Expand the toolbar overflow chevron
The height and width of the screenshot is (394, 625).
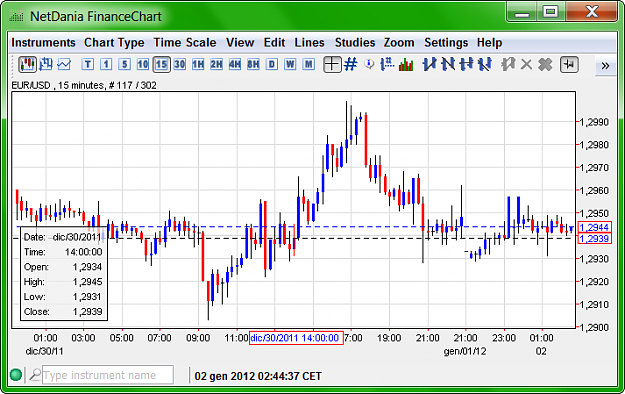click(x=605, y=65)
